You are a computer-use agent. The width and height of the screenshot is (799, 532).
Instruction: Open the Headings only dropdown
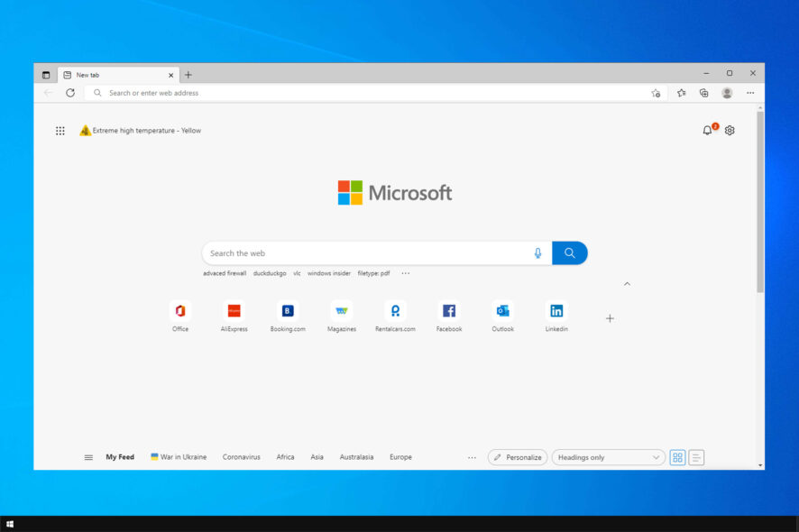click(x=609, y=457)
